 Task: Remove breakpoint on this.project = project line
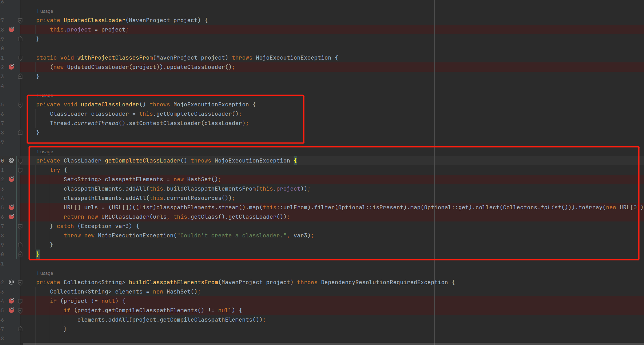click(x=12, y=29)
